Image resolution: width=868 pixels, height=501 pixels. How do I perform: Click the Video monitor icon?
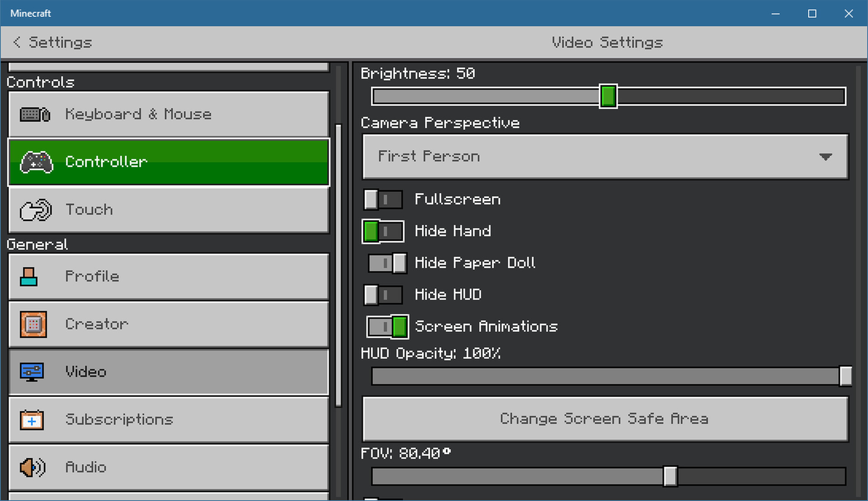[x=32, y=372]
